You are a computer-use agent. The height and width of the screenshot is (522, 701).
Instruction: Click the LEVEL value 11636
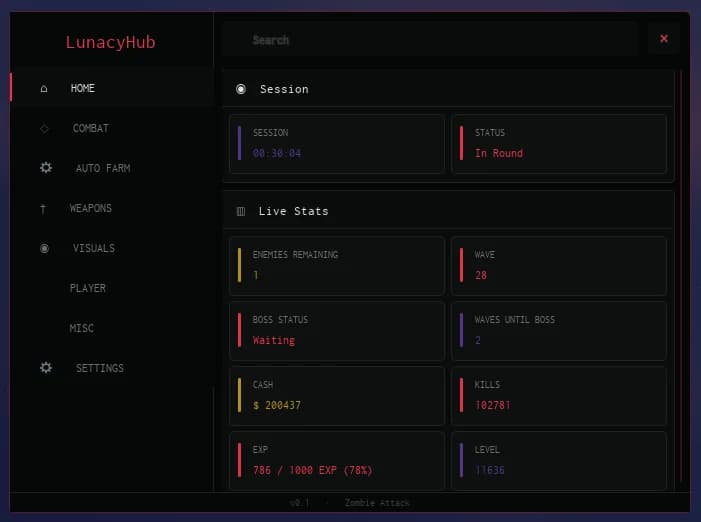(490, 470)
